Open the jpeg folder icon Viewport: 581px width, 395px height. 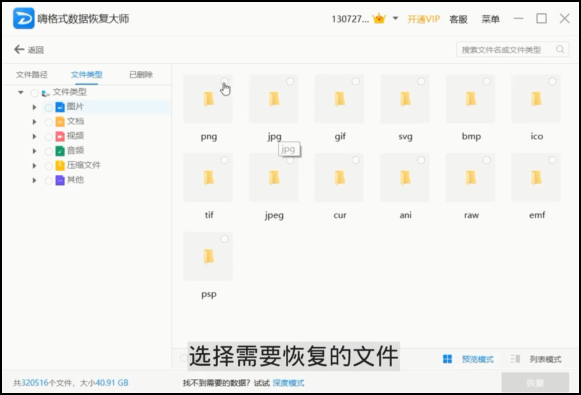click(x=274, y=178)
